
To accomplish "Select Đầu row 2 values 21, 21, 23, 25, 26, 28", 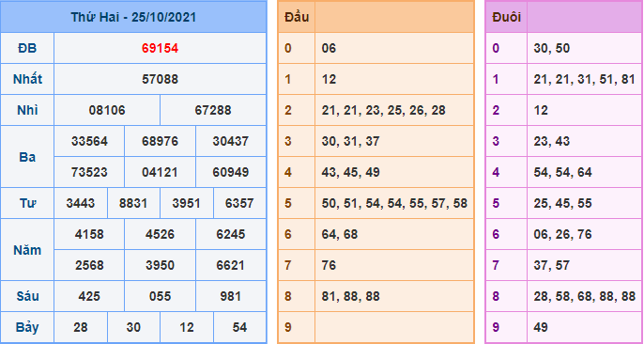I will pyautogui.click(x=384, y=110).
